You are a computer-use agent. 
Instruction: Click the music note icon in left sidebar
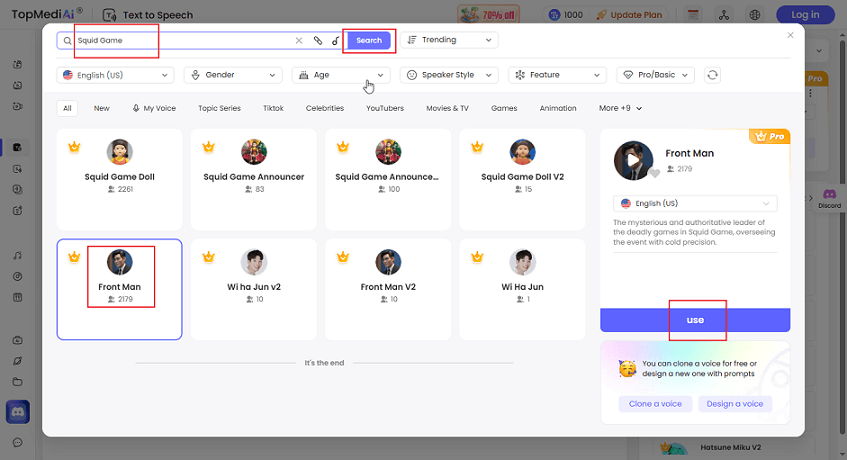tap(17, 255)
